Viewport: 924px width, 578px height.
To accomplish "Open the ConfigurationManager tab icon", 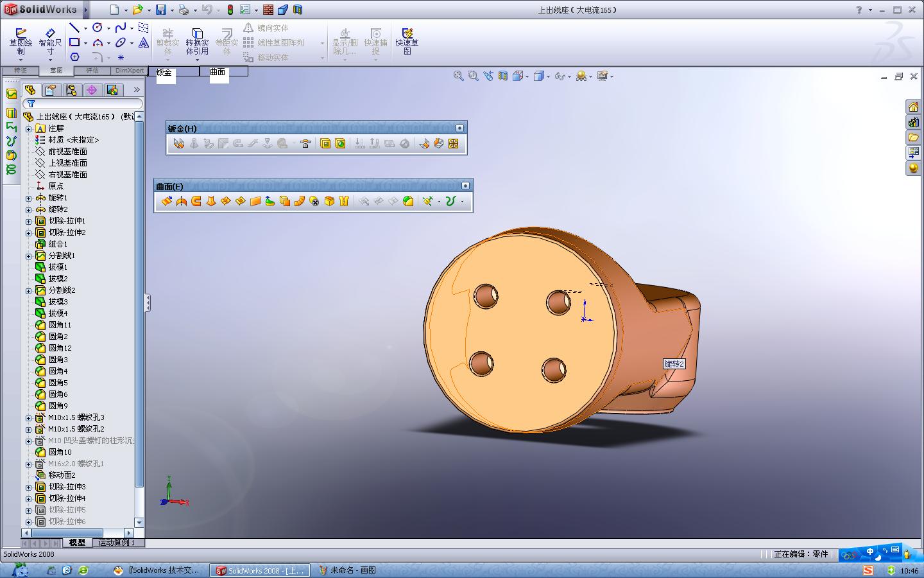I will coord(71,90).
